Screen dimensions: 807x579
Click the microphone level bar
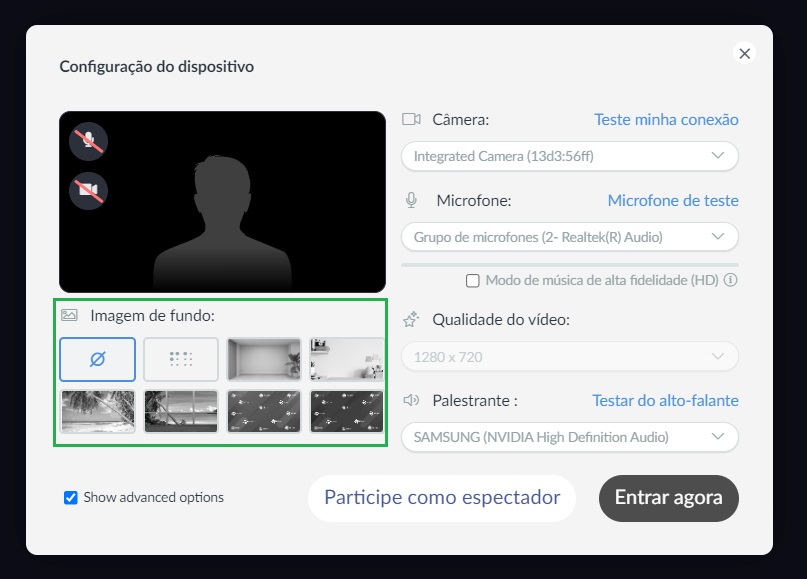(x=570, y=265)
